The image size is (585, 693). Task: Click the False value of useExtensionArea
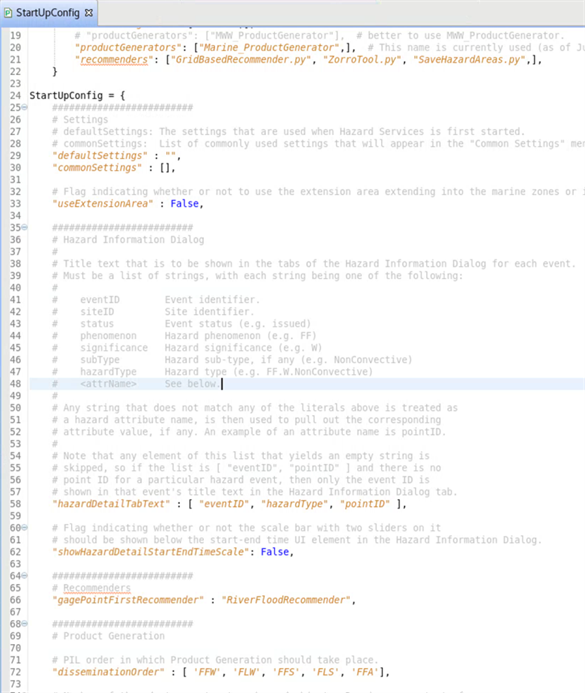184,204
